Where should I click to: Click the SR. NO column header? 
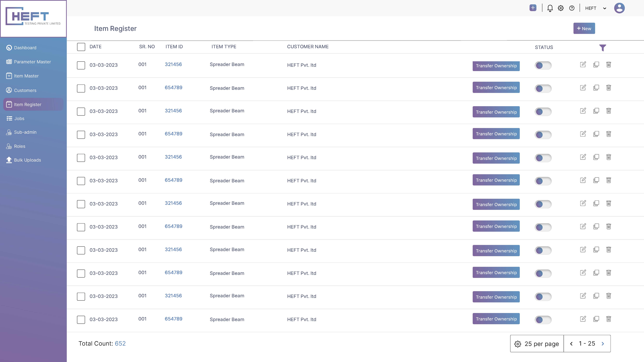[147, 46]
